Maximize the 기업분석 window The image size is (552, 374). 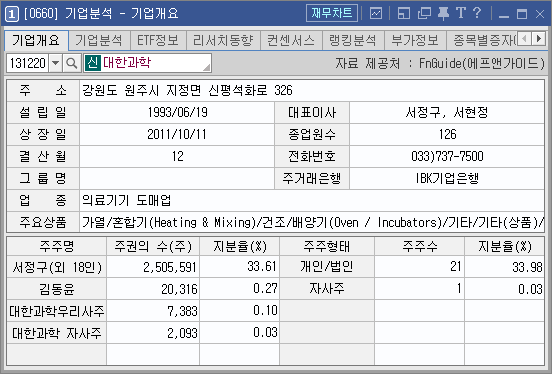tap(522, 14)
